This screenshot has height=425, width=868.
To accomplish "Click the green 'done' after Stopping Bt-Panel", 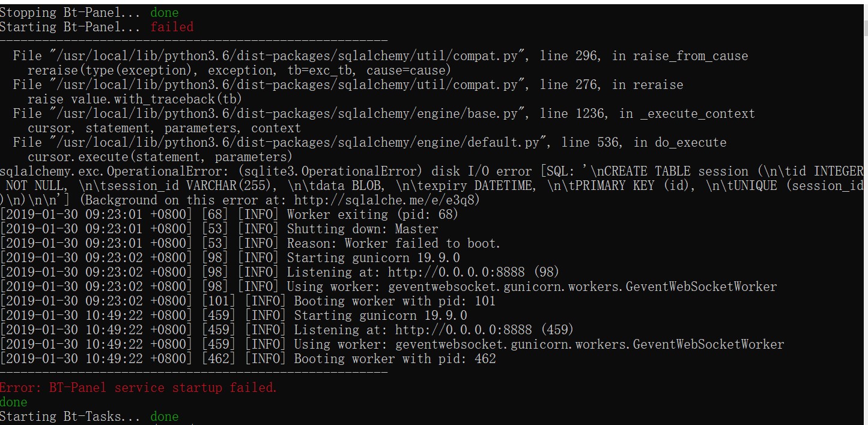I will pos(165,13).
